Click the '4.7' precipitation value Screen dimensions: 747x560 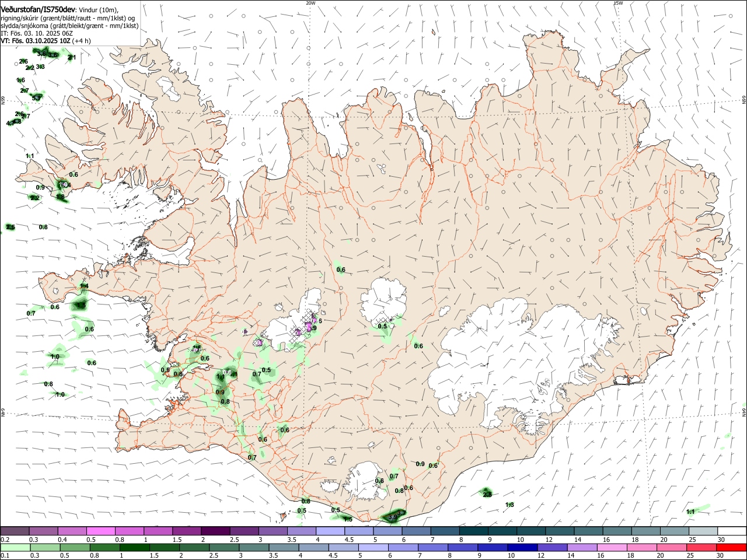pyautogui.click(x=11, y=123)
